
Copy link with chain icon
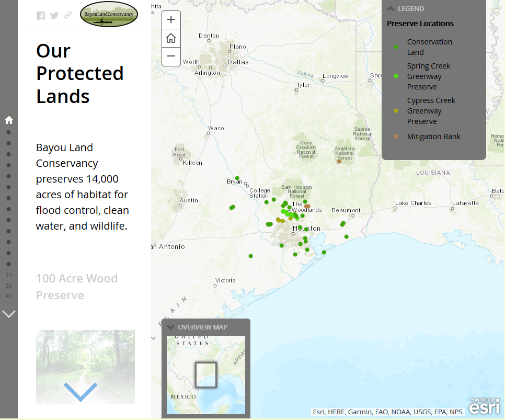point(68,16)
